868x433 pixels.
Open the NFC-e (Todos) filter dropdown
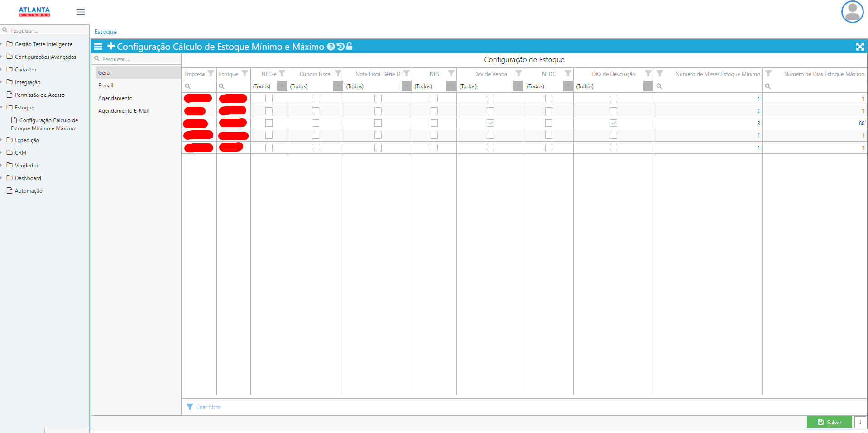click(282, 86)
